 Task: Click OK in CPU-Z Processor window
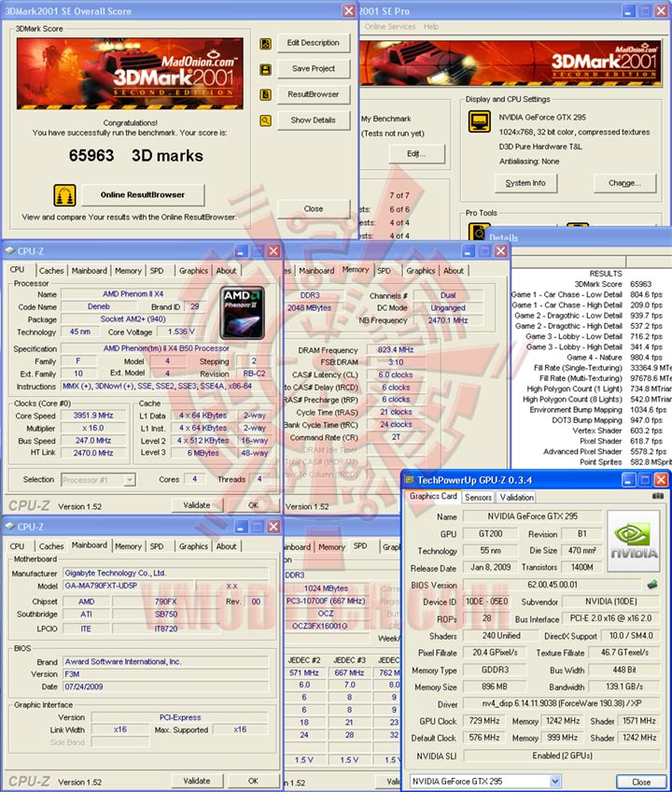[x=253, y=505]
